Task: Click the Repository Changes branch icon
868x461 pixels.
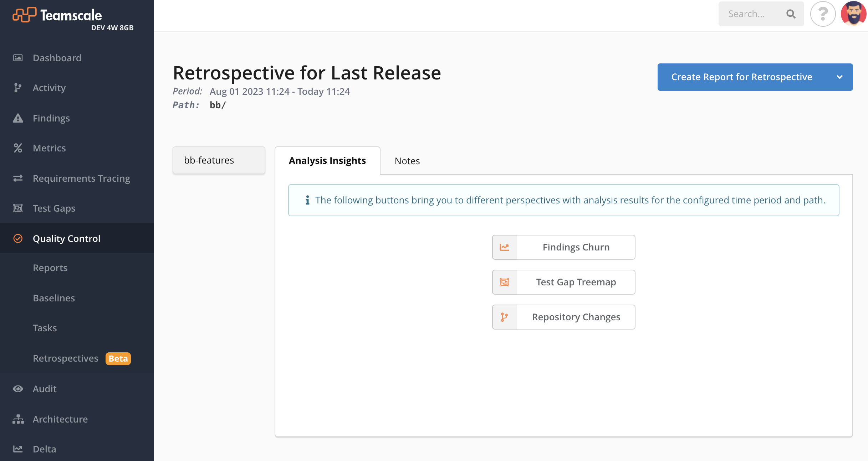Action: pos(504,316)
